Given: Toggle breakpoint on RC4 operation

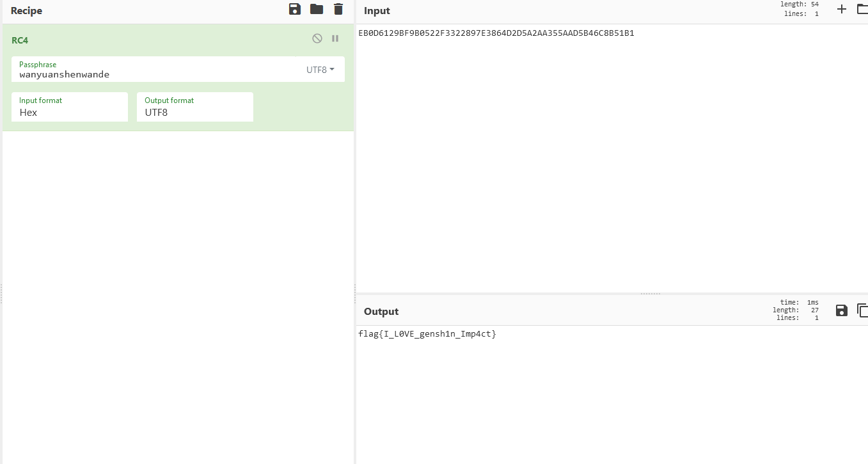Looking at the screenshot, I should coord(335,38).
